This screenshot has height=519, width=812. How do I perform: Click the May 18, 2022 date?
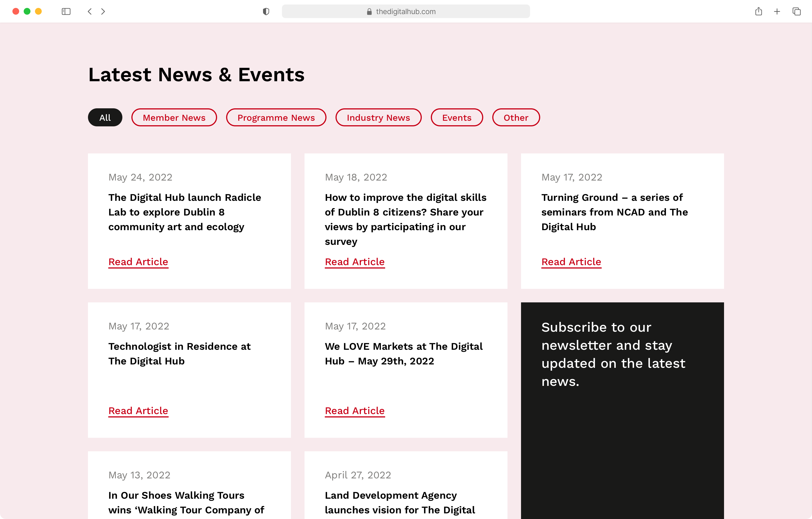pyautogui.click(x=356, y=177)
